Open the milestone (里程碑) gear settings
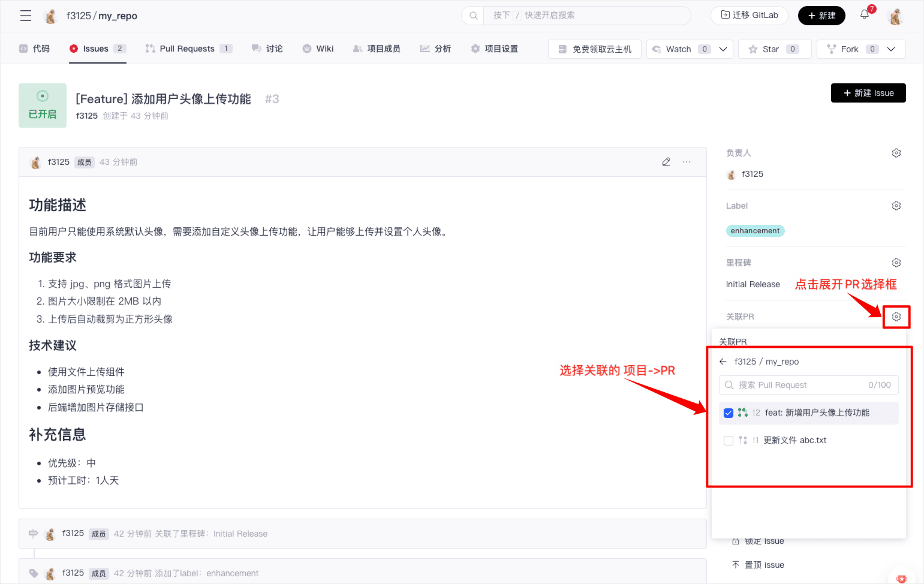 (896, 263)
